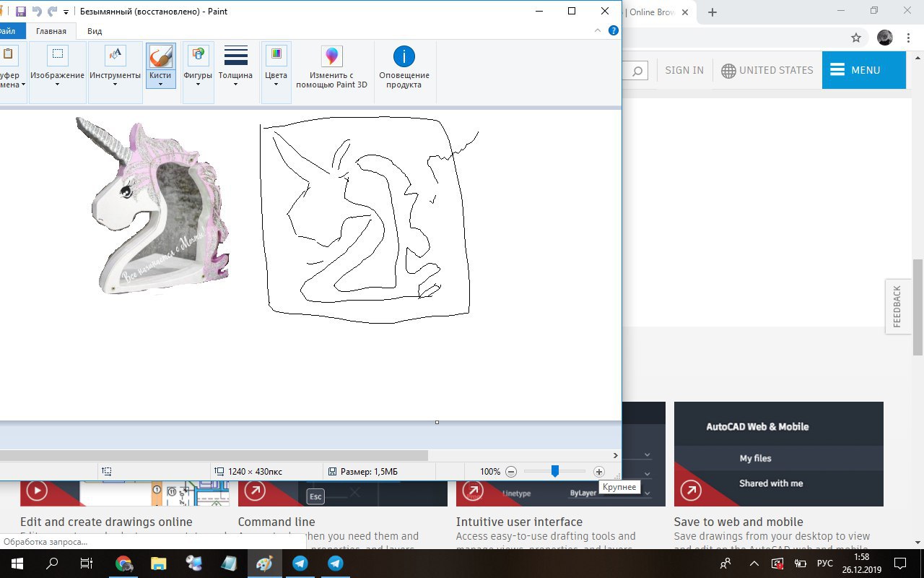The height and width of the screenshot is (578, 924).
Task: Click the SIGN IN link
Action: pos(684,70)
